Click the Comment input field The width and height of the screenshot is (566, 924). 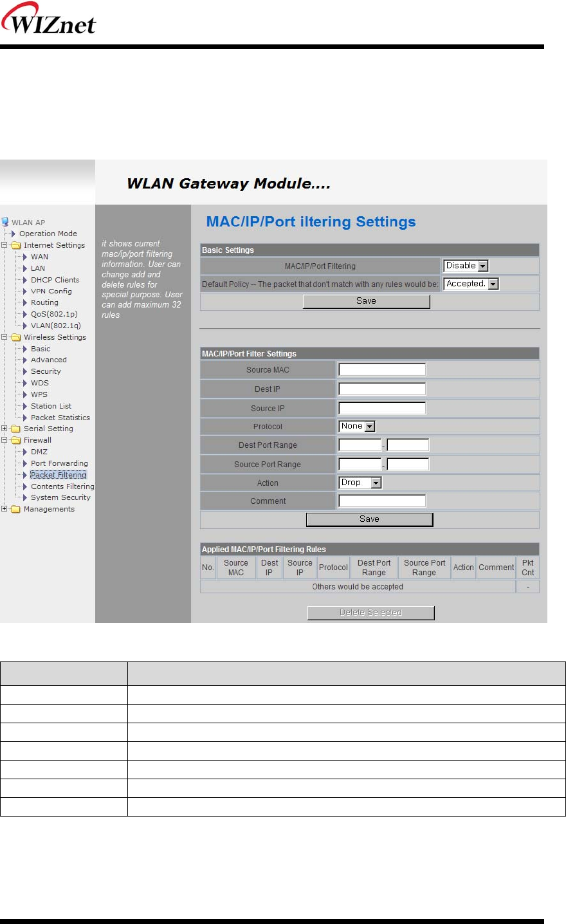tap(382, 501)
